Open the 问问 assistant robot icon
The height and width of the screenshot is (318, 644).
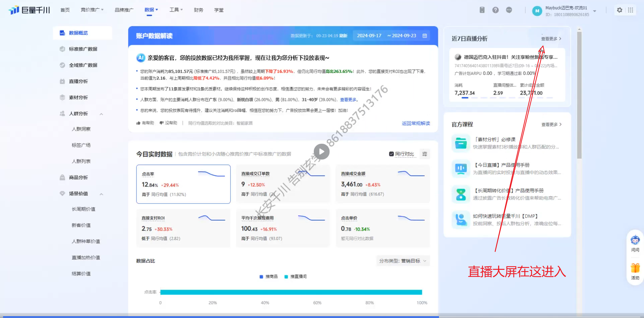pos(635,240)
